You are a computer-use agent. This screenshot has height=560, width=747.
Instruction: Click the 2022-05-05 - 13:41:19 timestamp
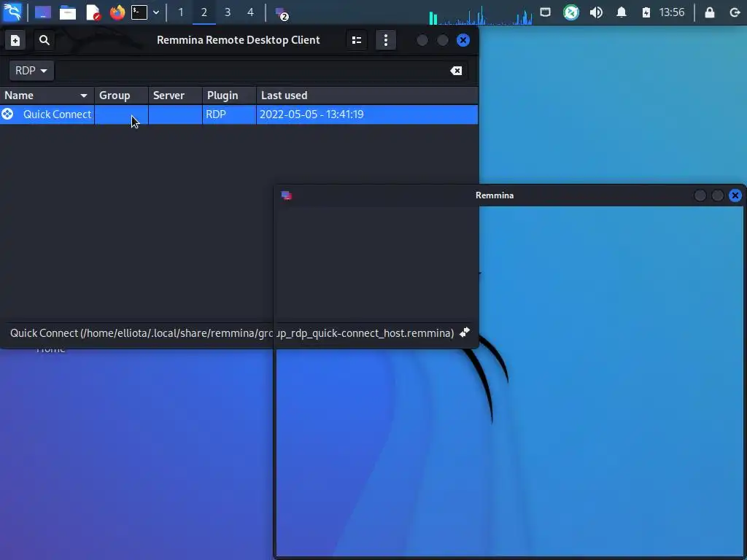point(311,114)
